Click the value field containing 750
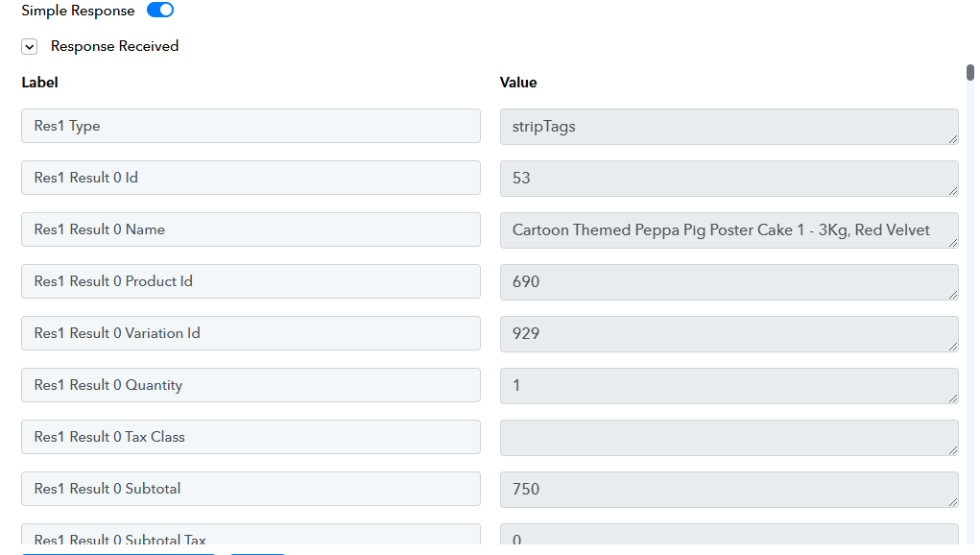 (729, 490)
